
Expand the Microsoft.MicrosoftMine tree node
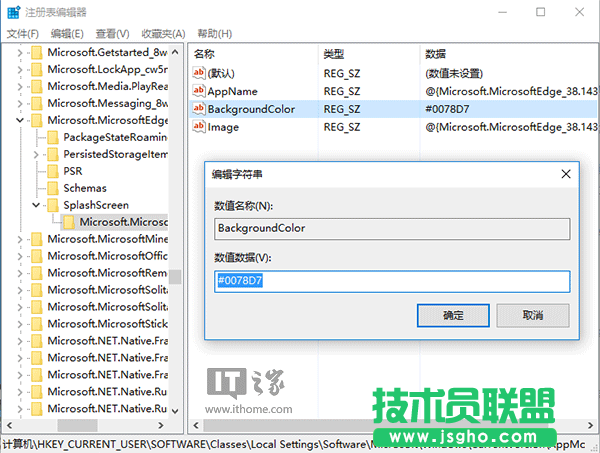tap(20, 240)
